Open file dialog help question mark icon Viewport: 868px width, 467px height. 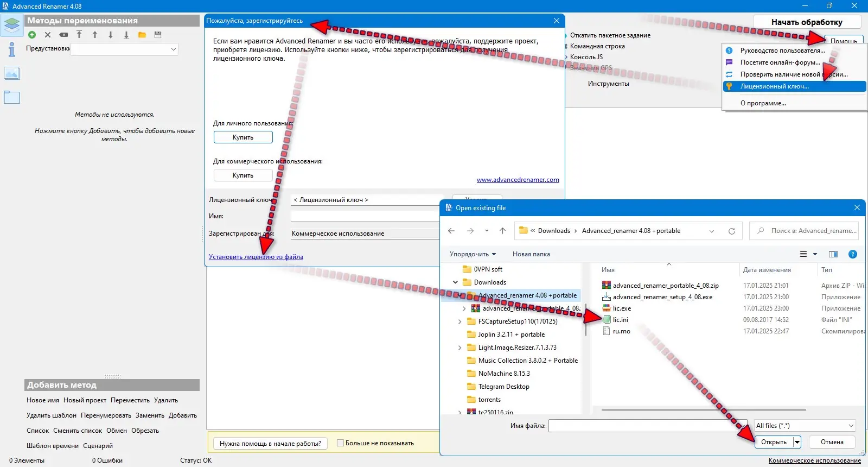(853, 254)
